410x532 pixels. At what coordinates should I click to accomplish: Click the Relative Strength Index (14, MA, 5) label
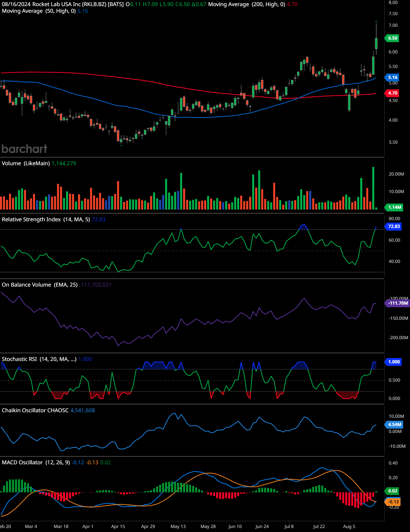click(x=46, y=219)
